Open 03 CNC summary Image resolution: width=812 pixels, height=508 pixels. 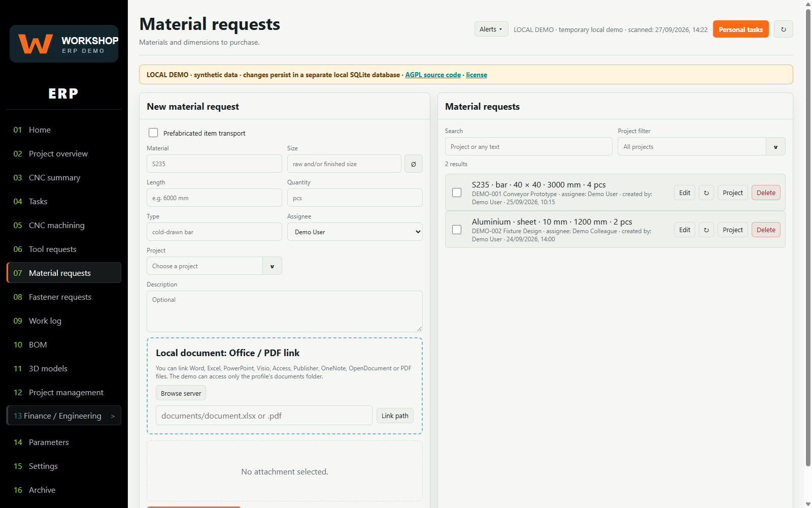(x=64, y=177)
